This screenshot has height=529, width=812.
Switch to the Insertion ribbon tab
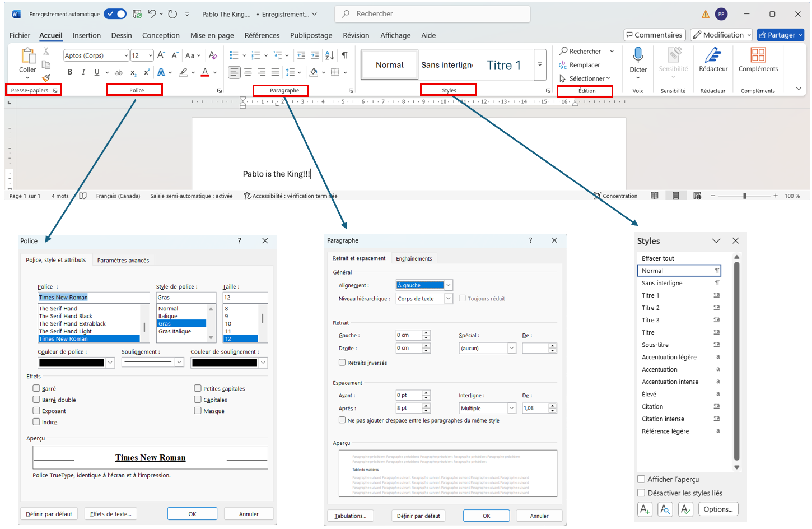[x=86, y=35]
